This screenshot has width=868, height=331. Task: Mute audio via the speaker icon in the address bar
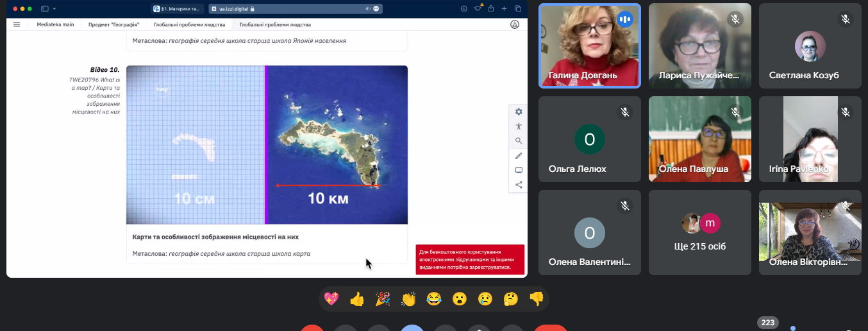pos(368,9)
